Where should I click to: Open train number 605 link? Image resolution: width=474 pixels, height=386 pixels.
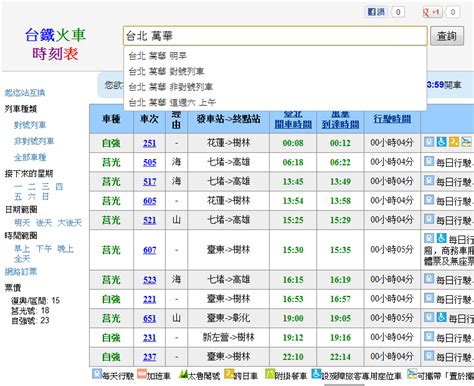pos(149,201)
